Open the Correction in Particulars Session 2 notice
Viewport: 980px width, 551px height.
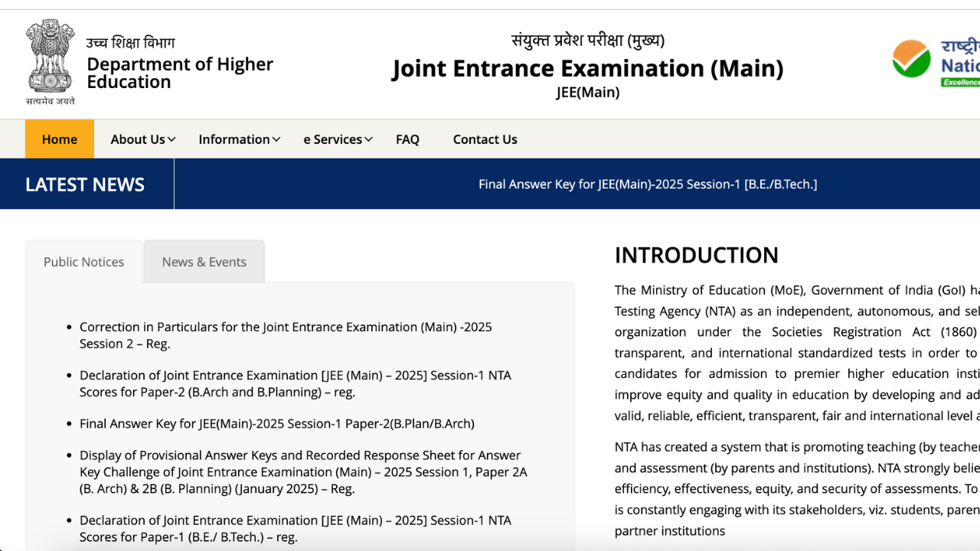click(x=286, y=334)
